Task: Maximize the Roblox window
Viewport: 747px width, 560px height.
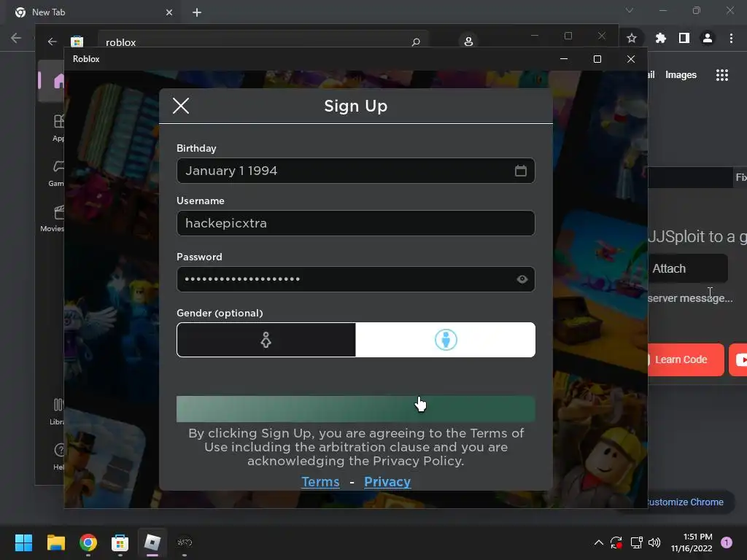Action: tap(597, 59)
